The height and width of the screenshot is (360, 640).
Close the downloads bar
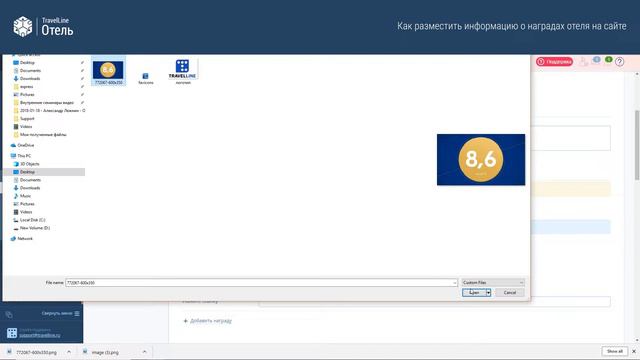[634, 351]
